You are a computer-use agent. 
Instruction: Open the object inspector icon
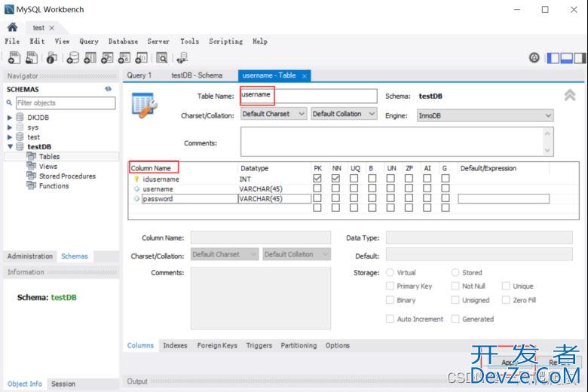[x=51, y=58]
